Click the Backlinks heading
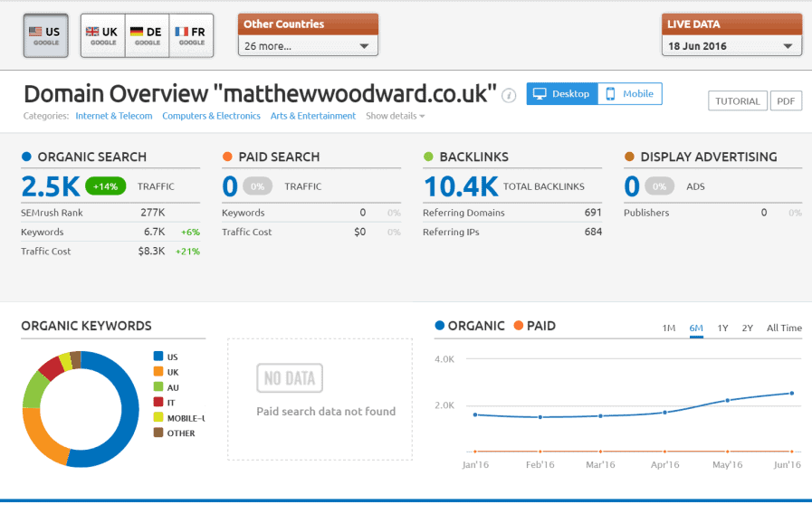Image resolution: width=812 pixels, height=514 pixels. pyautogui.click(x=473, y=157)
